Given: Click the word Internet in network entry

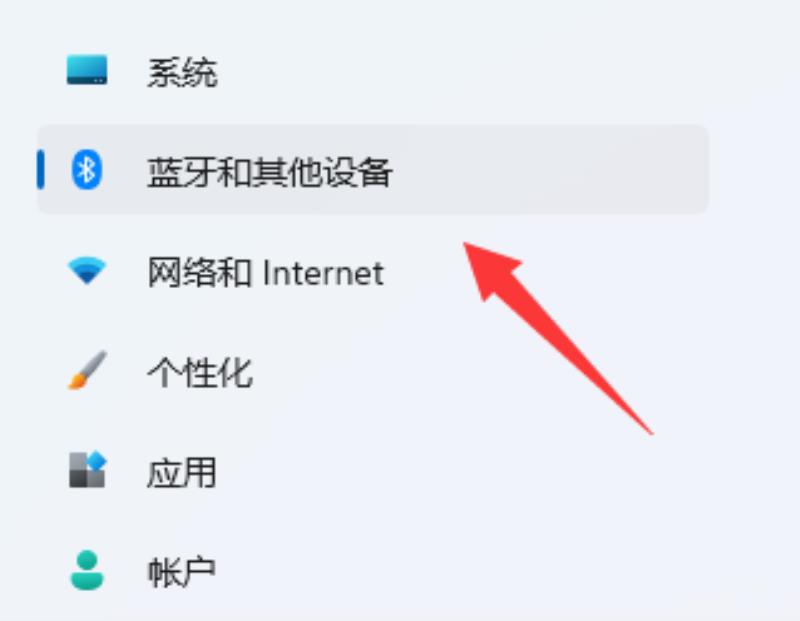Looking at the screenshot, I should [x=323, y=273].
